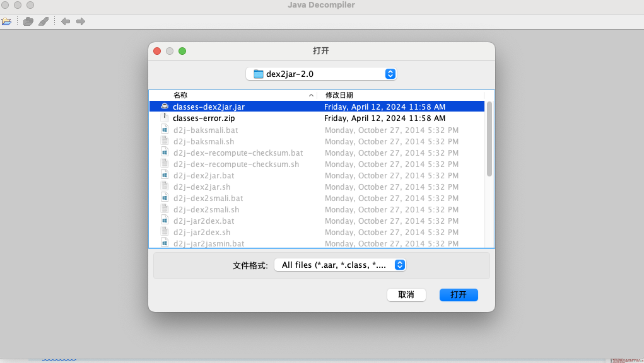Open the file format dropdown showing All files
The height and width of the screenshot is (363, 644).
coord(339,265)
